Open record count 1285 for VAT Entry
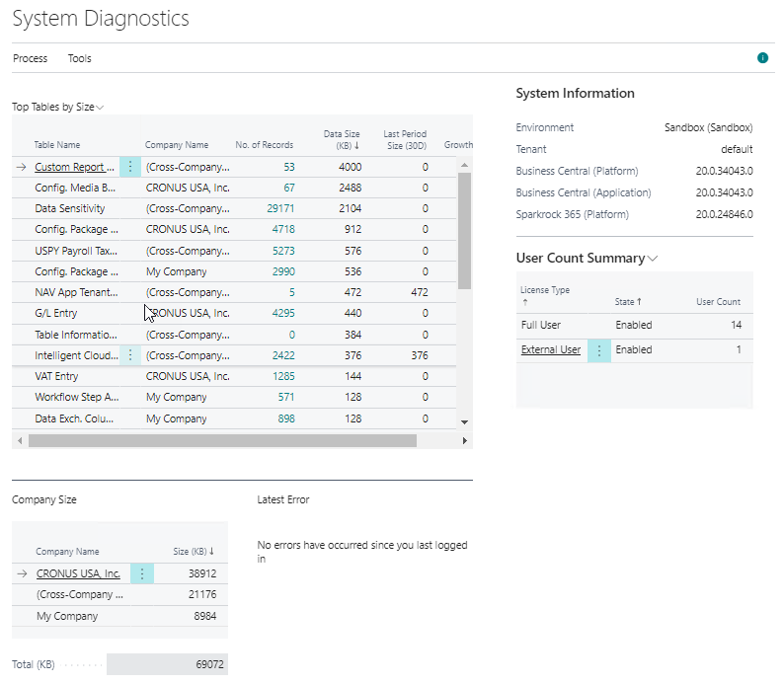The height and width of the screenshot is (684, 784). tap(283, 376)
